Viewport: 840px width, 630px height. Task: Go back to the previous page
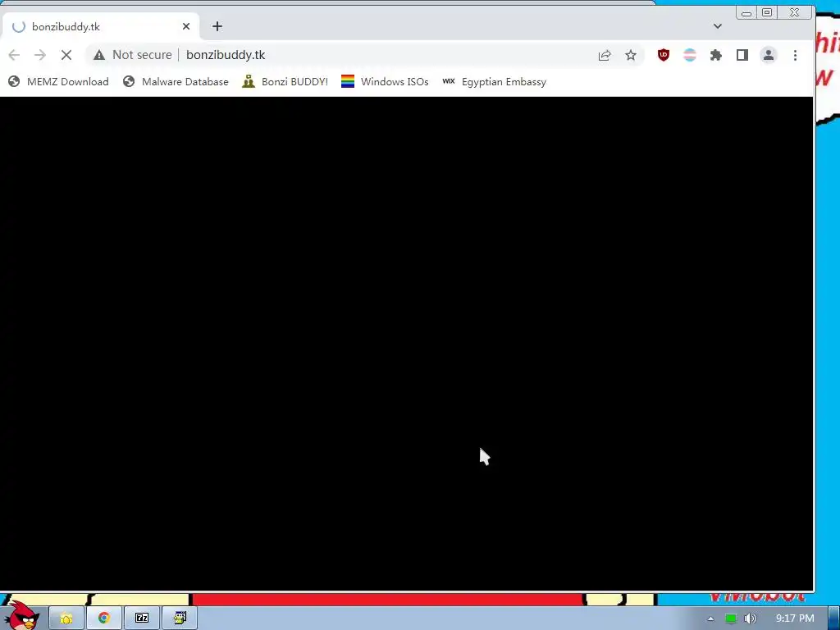(15, 55)
